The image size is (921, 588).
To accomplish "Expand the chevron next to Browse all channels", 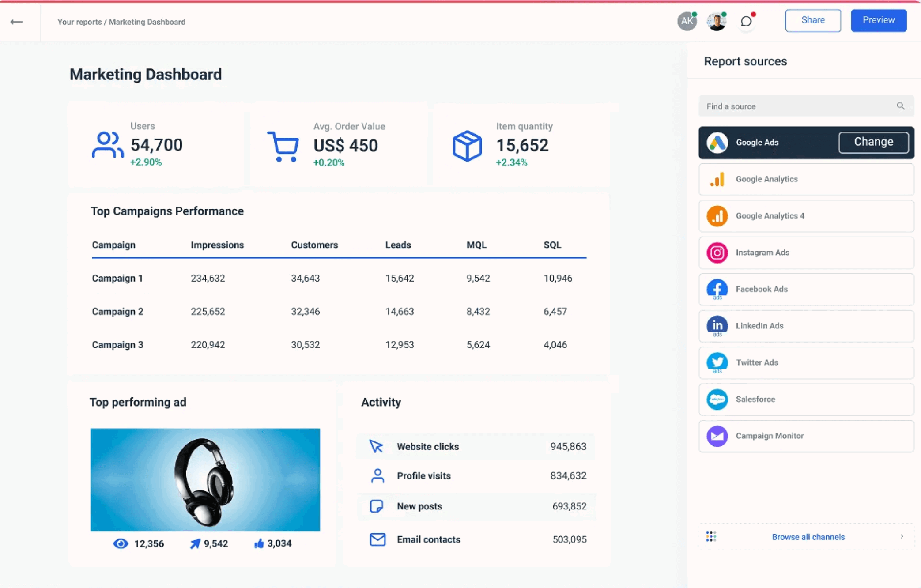I will tap(902, 537).
